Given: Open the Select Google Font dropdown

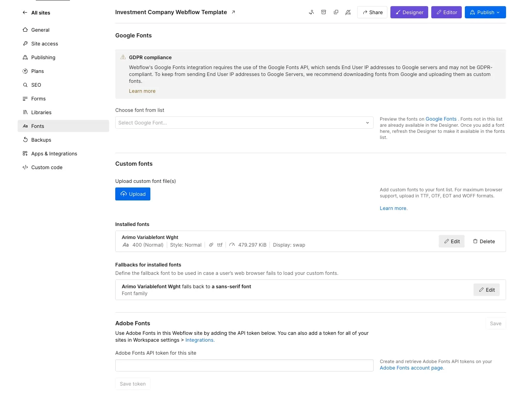Looking at the screenshot, I should click(x=244, y=123).
